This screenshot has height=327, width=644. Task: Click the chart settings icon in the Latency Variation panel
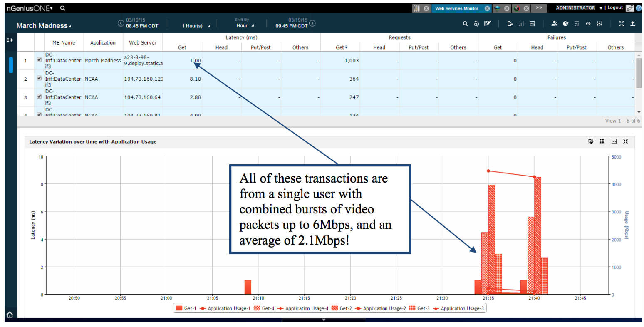click(x=591, y=141)
